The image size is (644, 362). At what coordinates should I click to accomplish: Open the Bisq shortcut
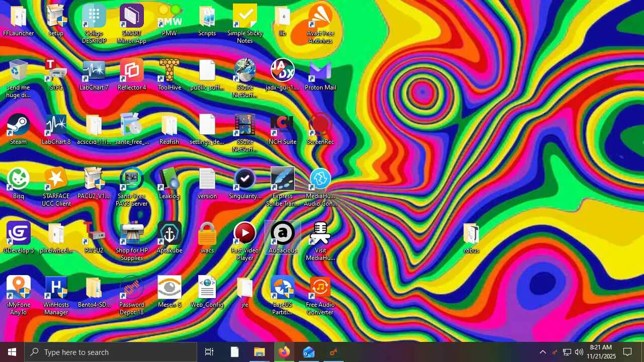(19, 184)
